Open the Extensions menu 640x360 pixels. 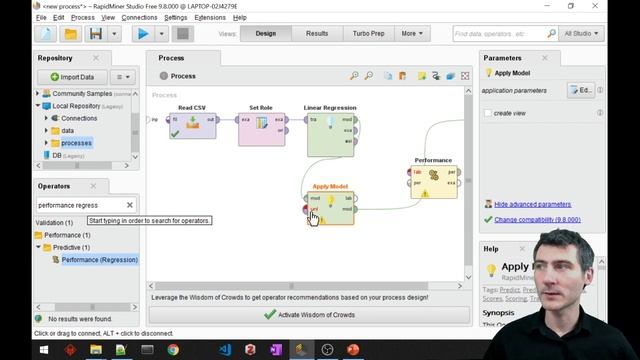[x=210, y=18]
